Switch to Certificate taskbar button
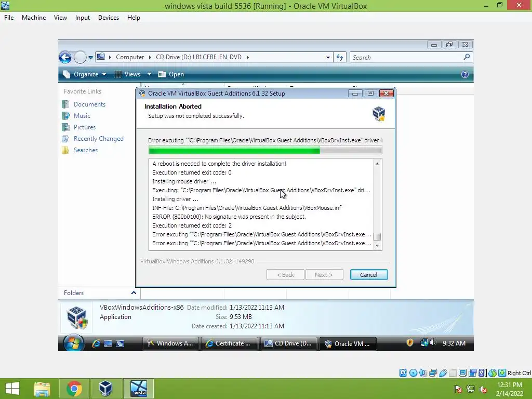This screenshot has width=532, height=399. (229, 343)
